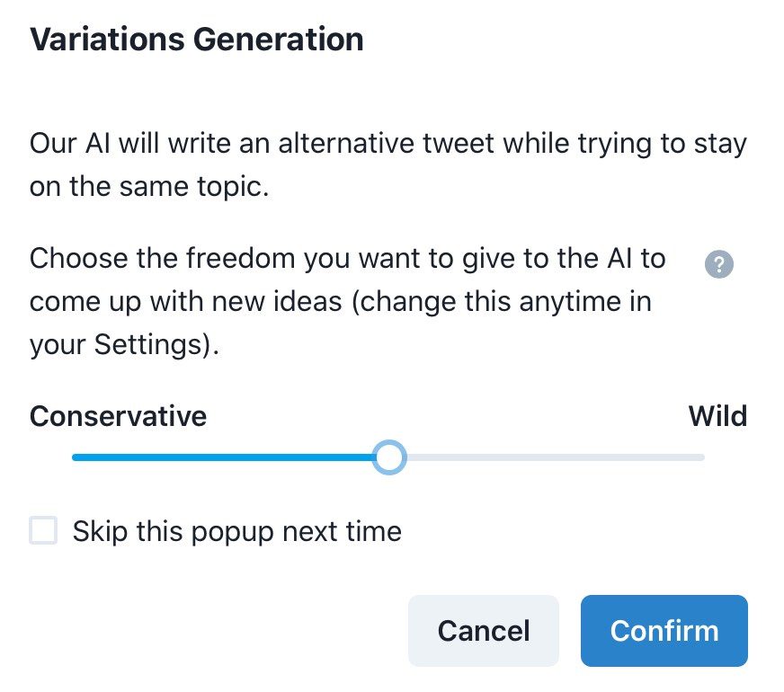
Task: Click the grey slider track toward Wild
Action: click(x=555, y=457)
